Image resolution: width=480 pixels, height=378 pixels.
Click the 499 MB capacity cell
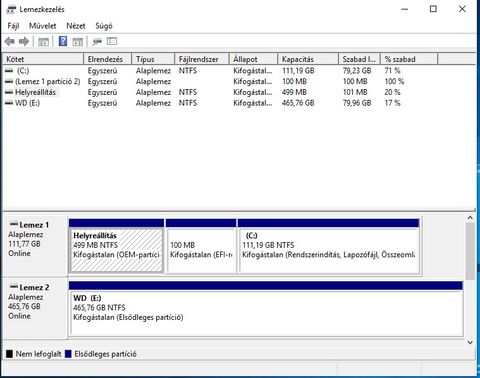(x=294, y=92)
